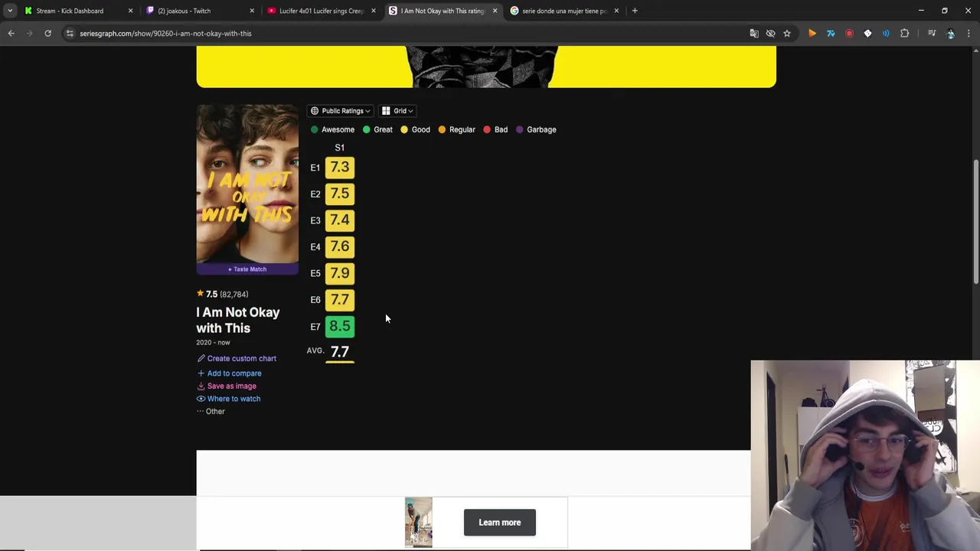Toggle the Regular rating legend
Image resolution: width=980 pixels, height=551 pixels.
(x=456, y=130)
